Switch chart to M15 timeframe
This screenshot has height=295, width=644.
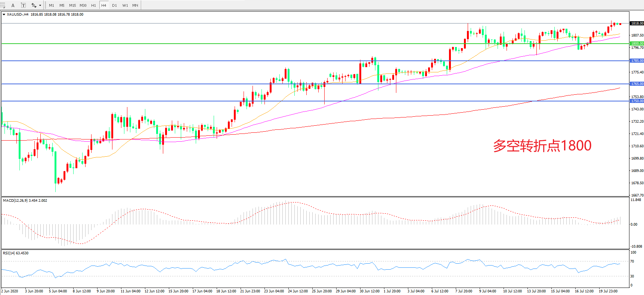pos(72,5)
